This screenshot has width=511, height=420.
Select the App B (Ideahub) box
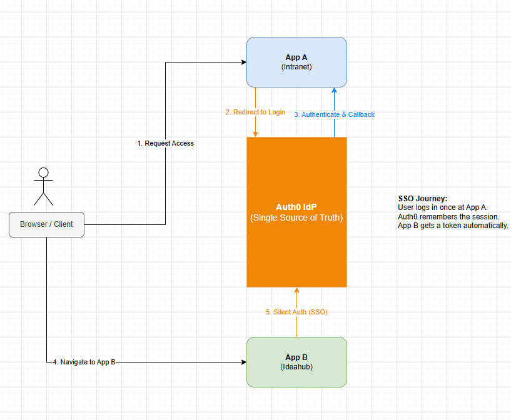(x=296, y=362)
